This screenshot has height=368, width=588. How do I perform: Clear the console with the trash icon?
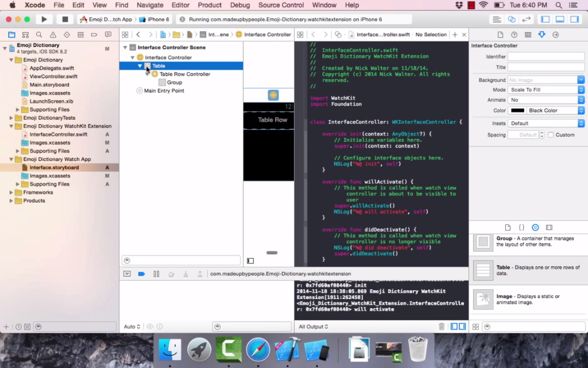[441, 326]
